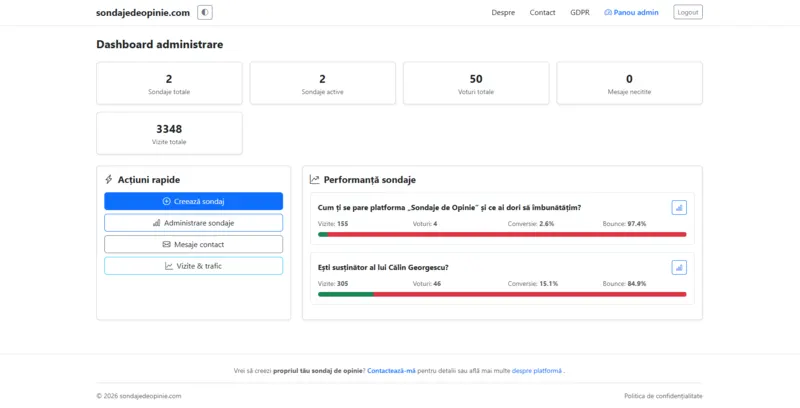Go to the Contact page
The height and width of the screenshot is (408, 800).
pos(542,12)
